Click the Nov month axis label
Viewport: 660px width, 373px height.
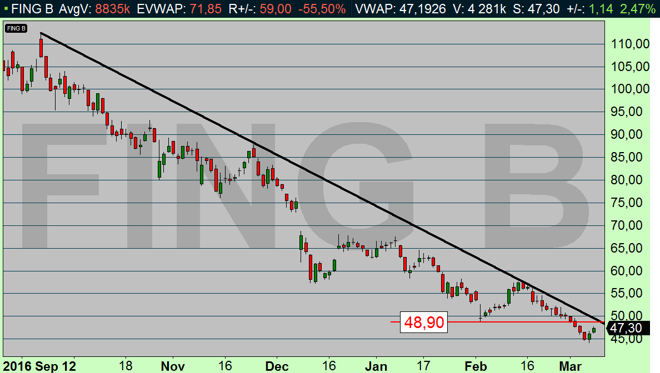point(173,366)
